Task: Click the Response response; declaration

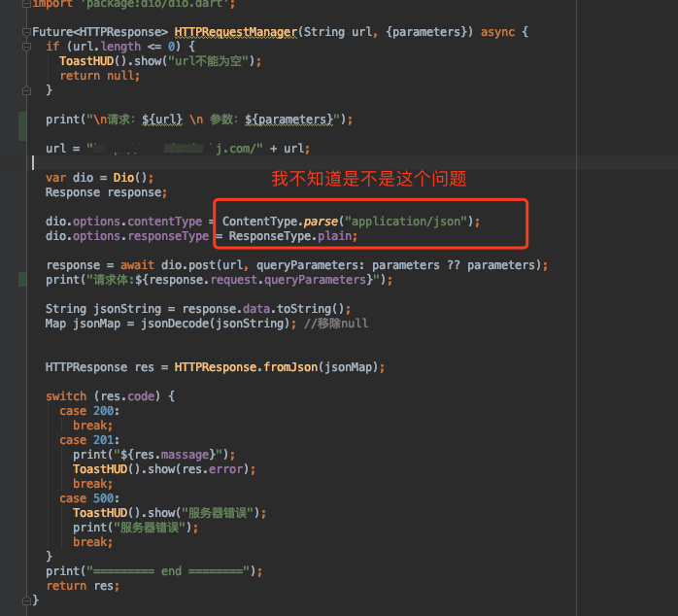Action: click(107, 192)
